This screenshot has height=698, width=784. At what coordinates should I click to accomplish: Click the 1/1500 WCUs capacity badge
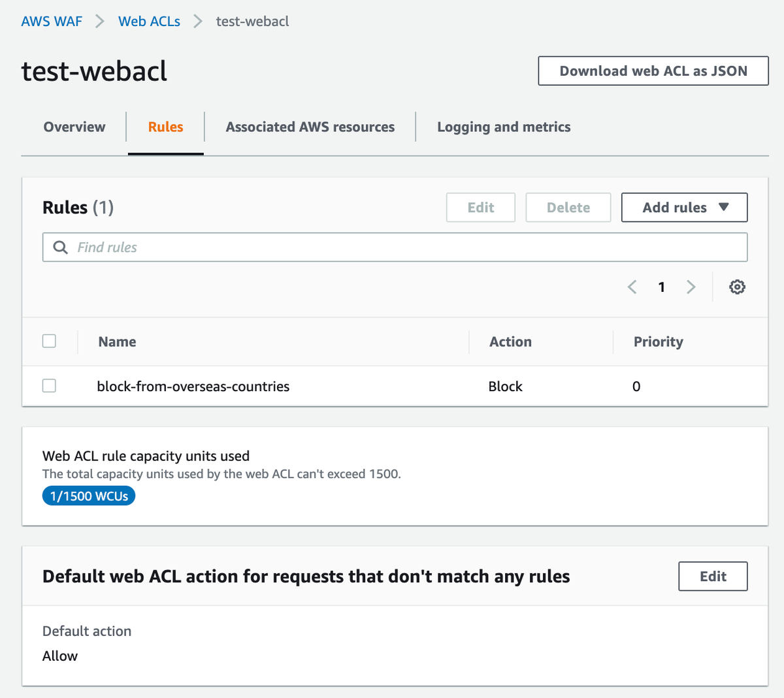(89, 496)
